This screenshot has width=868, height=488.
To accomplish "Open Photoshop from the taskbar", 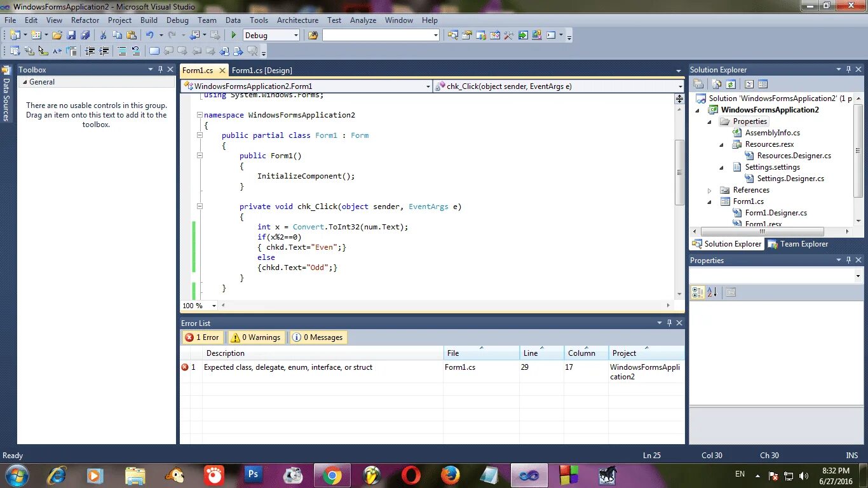I will pos(254,475).
